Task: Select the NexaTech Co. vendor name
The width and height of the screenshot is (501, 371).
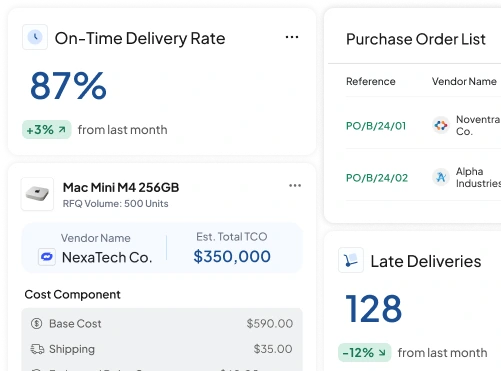Action: coord(107,257)
